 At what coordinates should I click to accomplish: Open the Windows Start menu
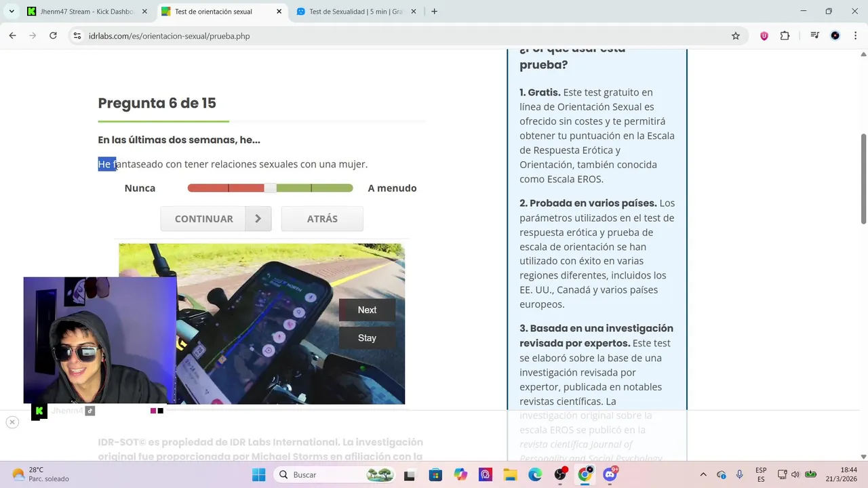pos(259,474)
